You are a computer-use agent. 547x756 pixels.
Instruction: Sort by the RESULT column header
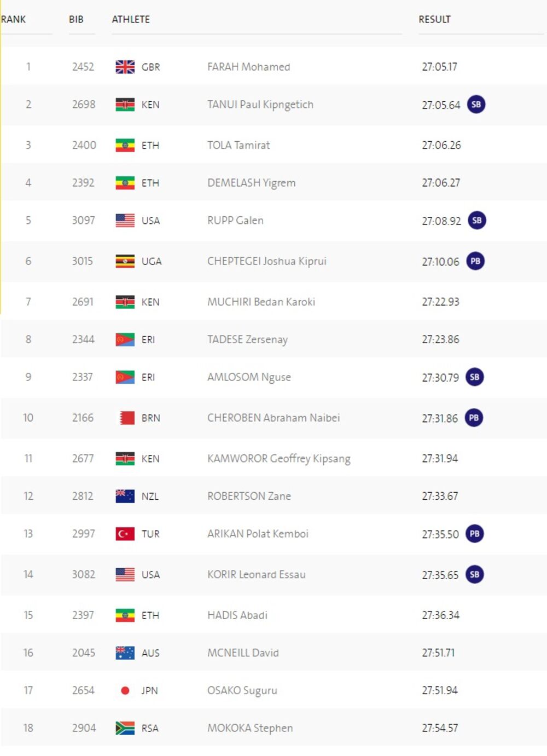pyautogui.click(x=434, y=19)
